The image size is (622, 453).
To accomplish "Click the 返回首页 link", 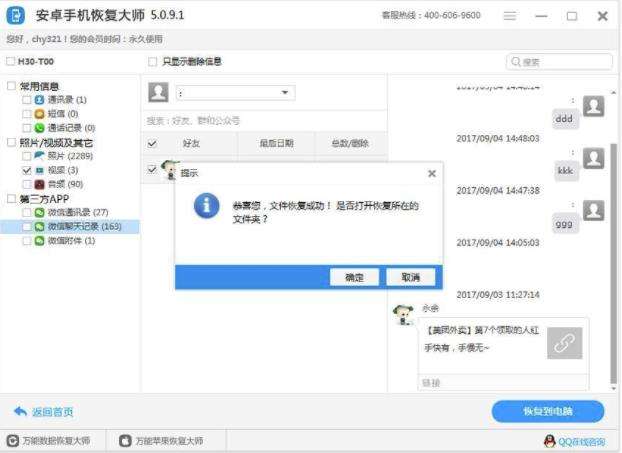I will (x=52, y=412).
